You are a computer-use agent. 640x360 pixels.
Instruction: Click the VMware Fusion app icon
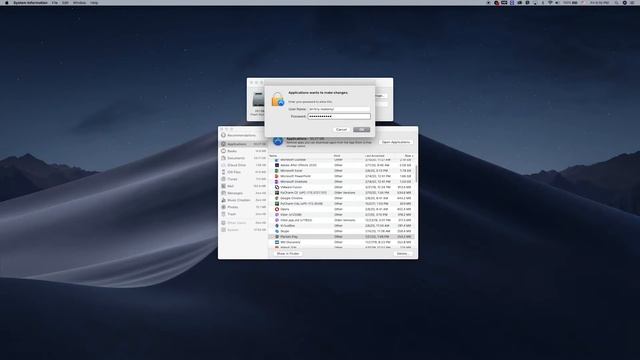pyautogui.click(x=277, y=187)
